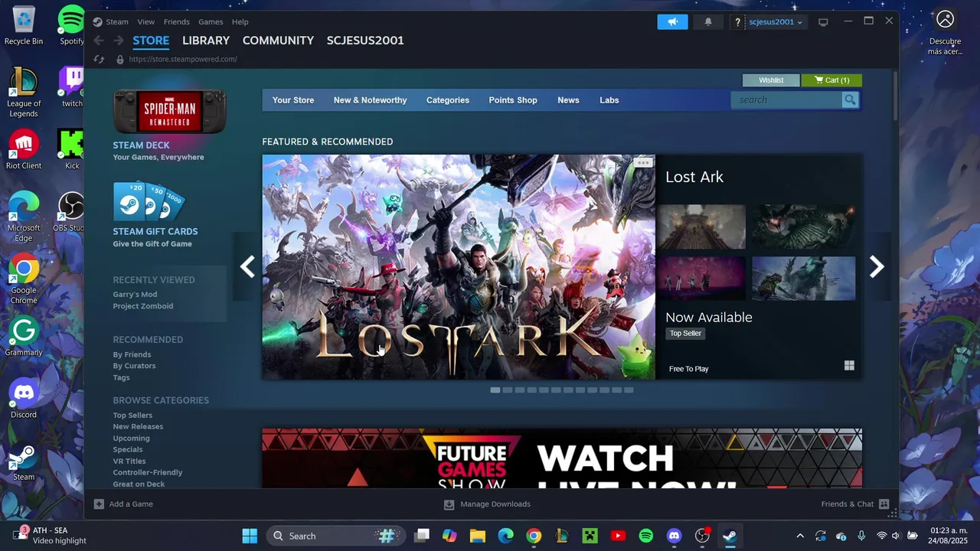Open Categories dropdown menu
This screenshot has width=980, height=551.
[448, 100]
